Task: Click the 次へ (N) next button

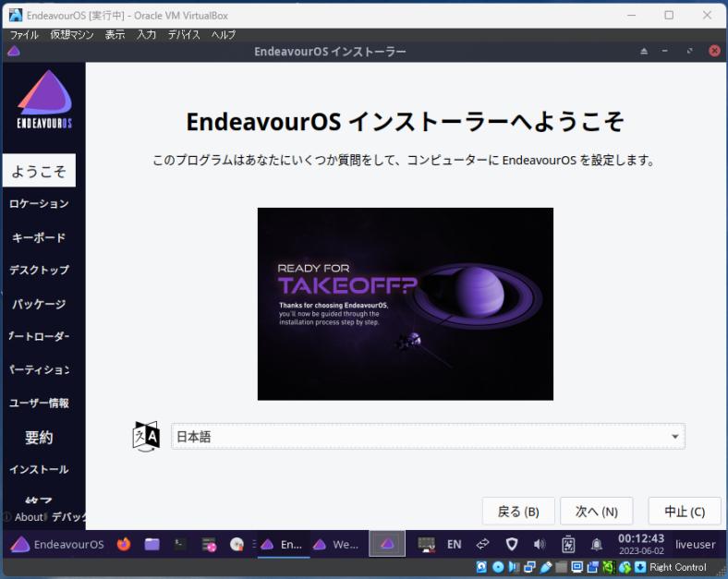Action: click(x=596, y=512)
